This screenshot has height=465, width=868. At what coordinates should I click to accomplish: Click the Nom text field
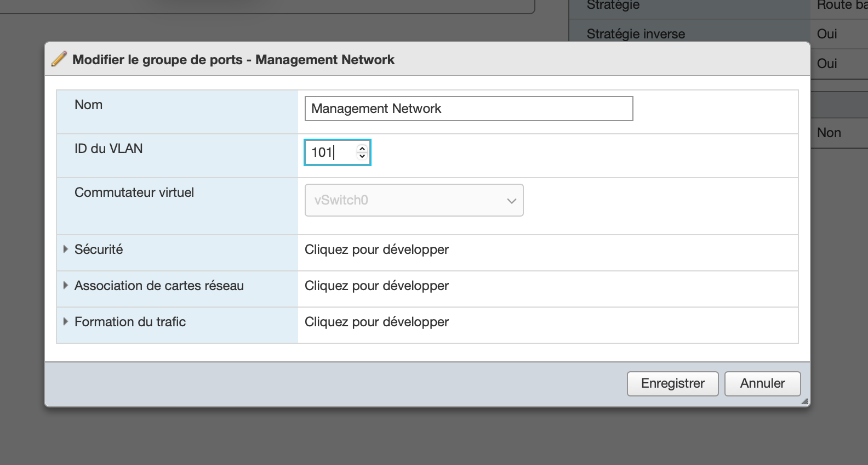pos(469,109)
